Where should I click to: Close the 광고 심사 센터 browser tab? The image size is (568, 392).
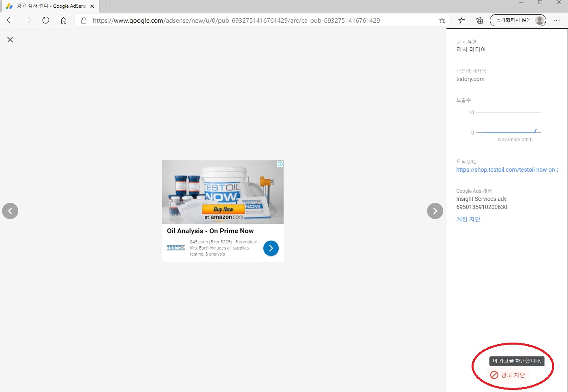point(92,6)
